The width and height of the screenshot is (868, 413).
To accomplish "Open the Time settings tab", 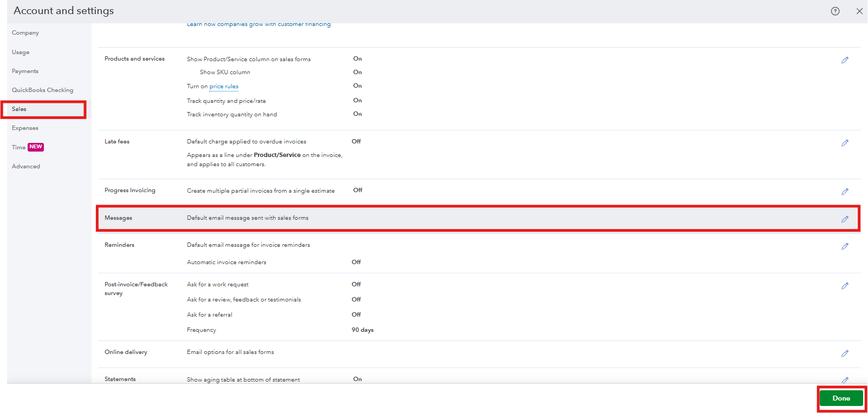I will coord(18,147).
